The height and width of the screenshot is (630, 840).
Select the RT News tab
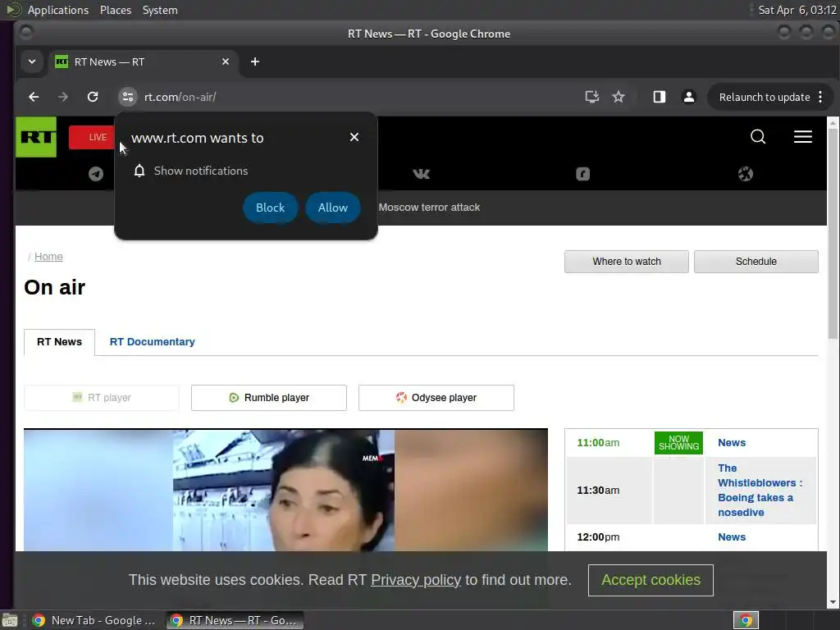pyautogui.click(x=59, y=342)
